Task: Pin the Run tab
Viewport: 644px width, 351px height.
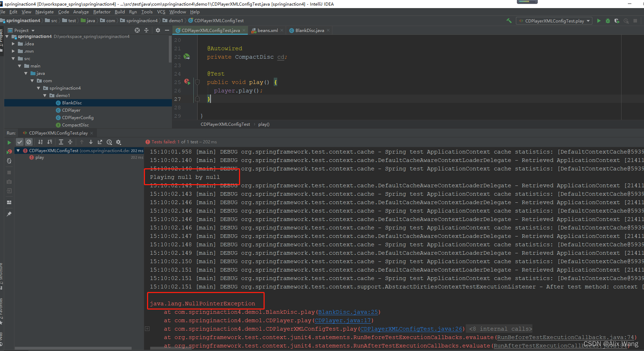Action: 9,214
